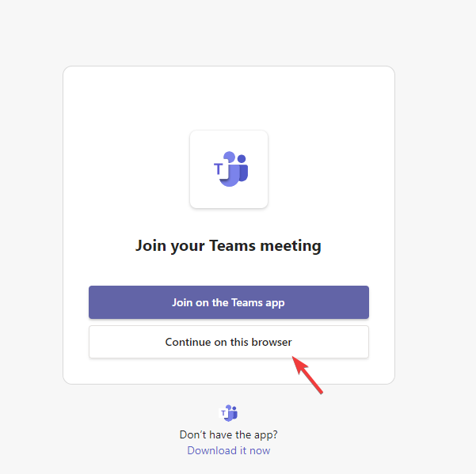Click the T letter in the small Teams icon
Screen dimensions: 476x474
223,413
